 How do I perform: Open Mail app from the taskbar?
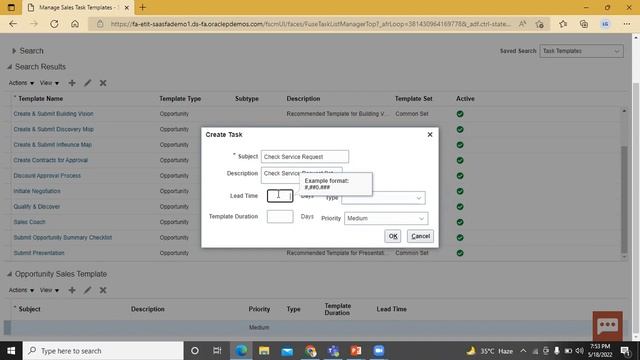coord(287,351)
